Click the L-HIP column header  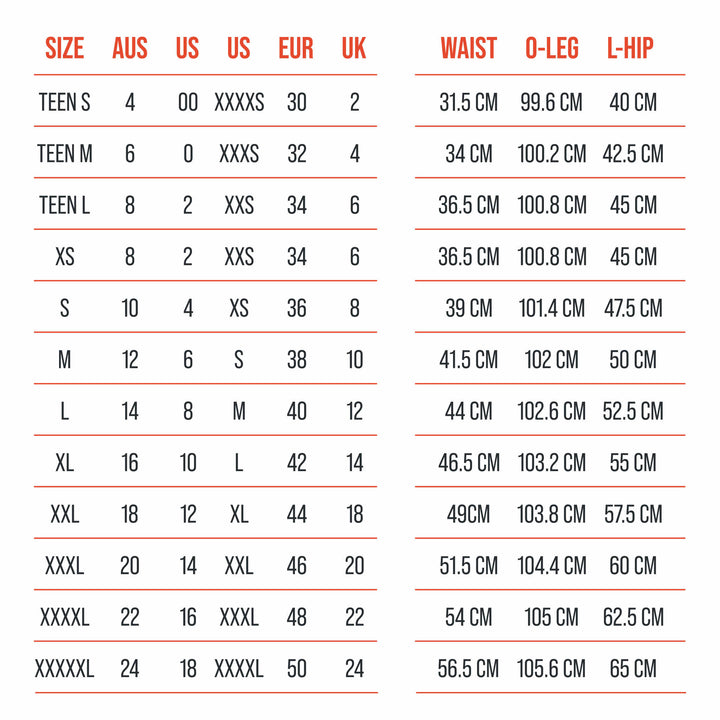tap(633, 48)
